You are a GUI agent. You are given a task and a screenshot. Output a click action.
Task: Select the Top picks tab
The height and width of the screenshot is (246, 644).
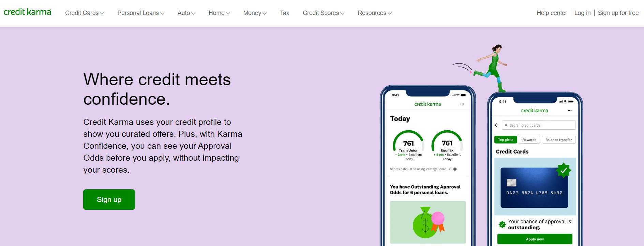pos(506,140)
